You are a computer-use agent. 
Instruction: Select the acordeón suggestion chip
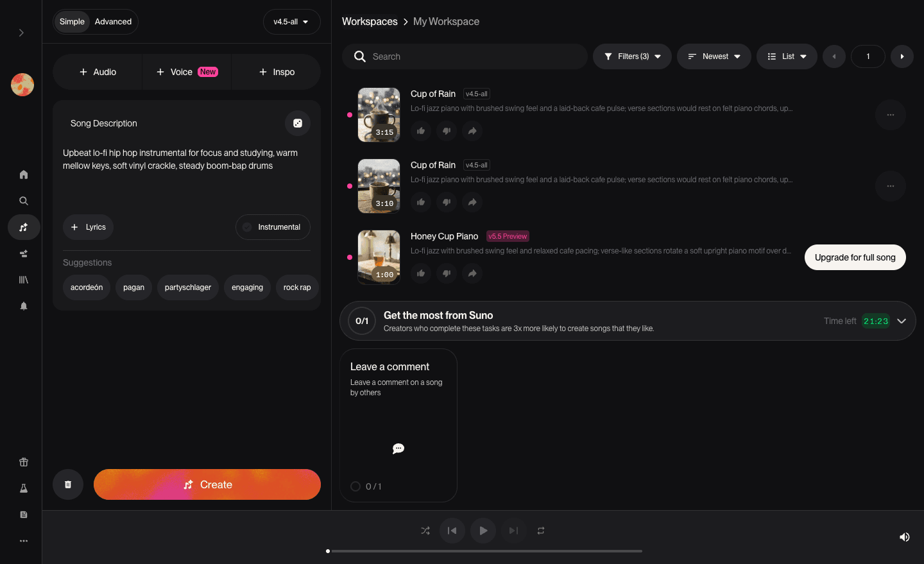(87, 287)
